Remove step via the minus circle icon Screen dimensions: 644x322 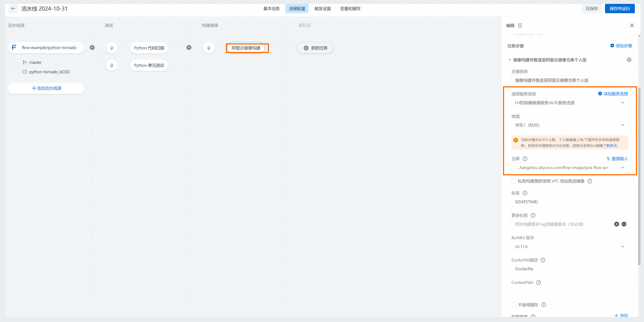[629, 60]
